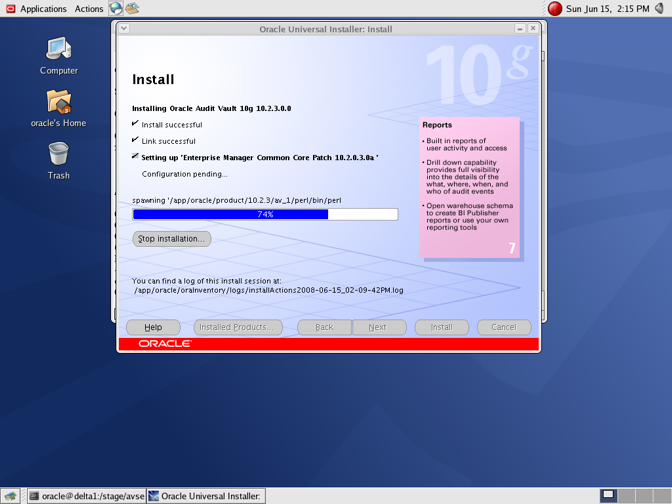672x504 pixels.
Task: Launch the mail icon in top panel
Action: (x=132, y=8)
